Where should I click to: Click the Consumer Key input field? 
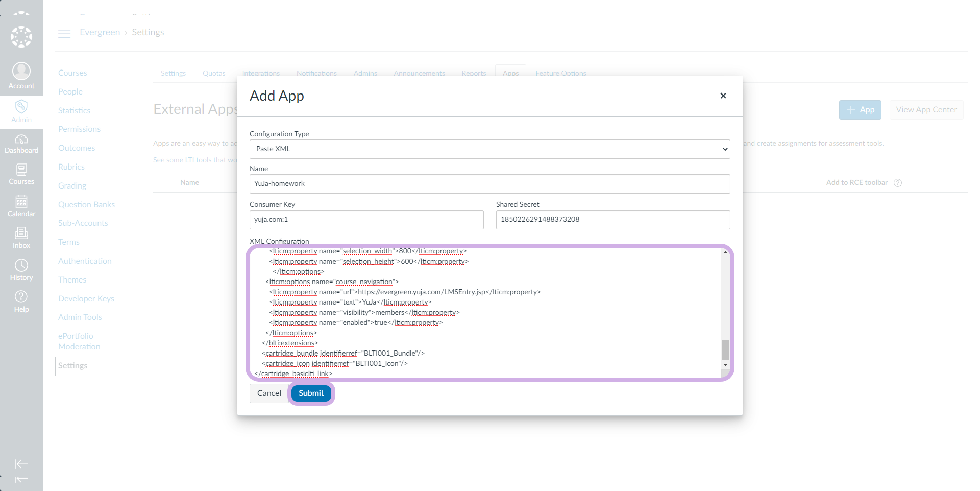pyautogui.click(x=366, y=220)
